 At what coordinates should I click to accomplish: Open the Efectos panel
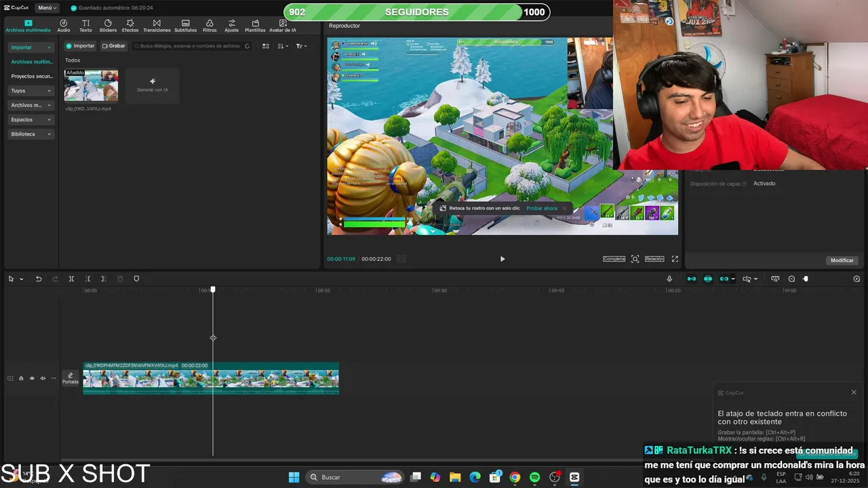pos(130,26)
